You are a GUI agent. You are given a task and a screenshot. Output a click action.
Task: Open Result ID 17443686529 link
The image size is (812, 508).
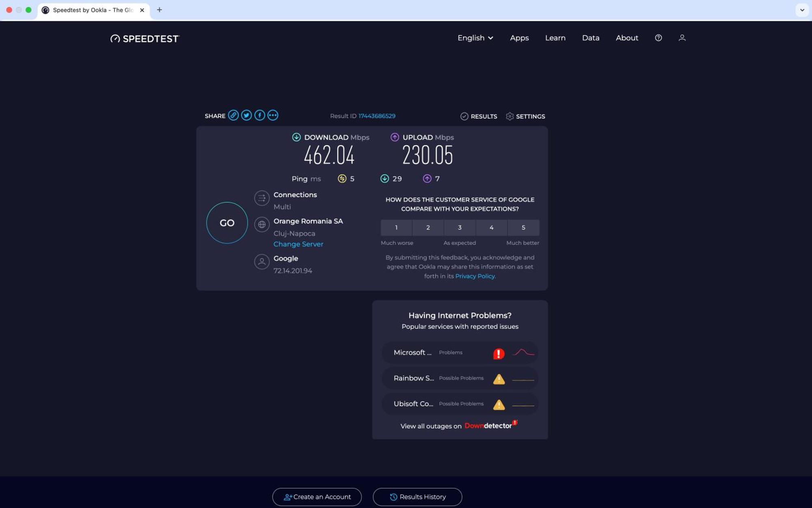pos(377,116)
